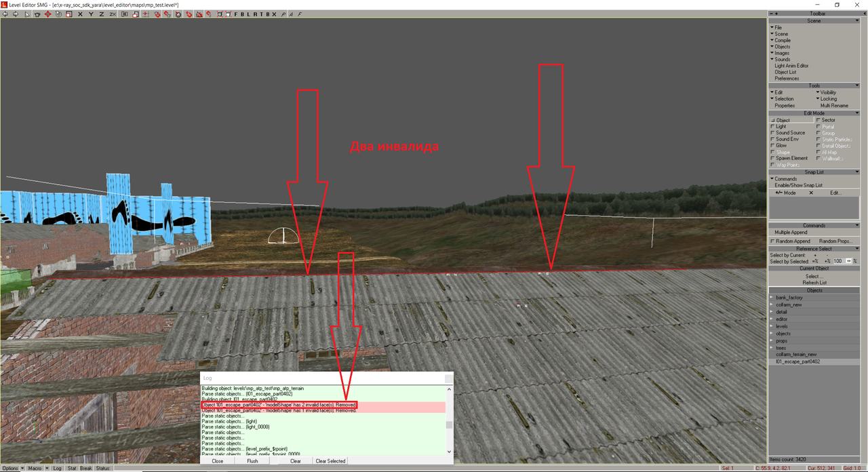Enable Sound Env edit mode
This screenshot has height=472, width=868.
point(773,139)
